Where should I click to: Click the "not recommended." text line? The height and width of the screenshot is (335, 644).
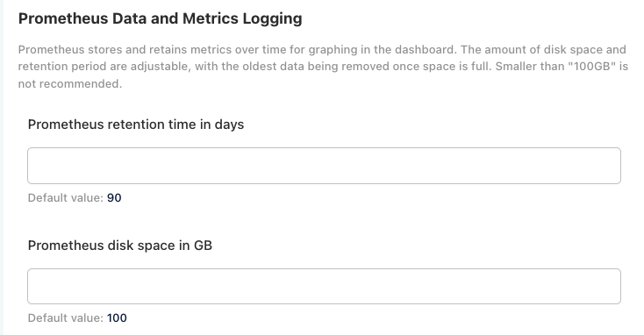click(x=70, y=84)
